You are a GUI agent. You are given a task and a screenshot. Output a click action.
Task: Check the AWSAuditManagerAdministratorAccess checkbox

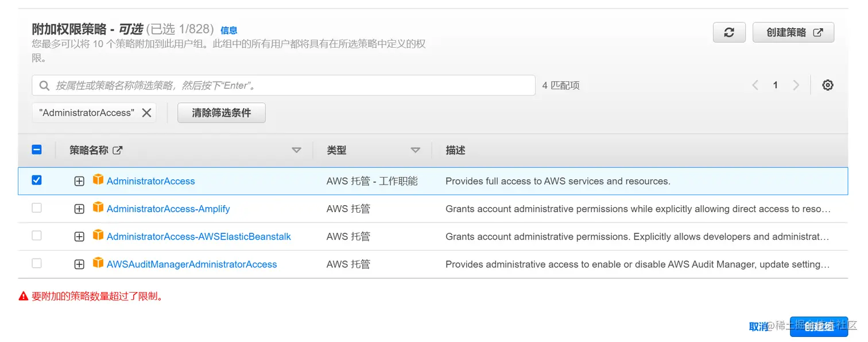(37, 263)
